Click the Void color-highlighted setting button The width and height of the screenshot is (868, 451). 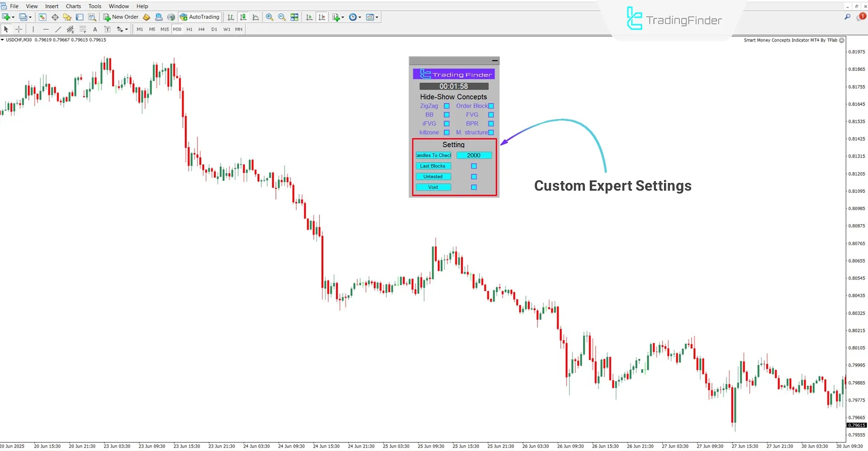[433, 187]
